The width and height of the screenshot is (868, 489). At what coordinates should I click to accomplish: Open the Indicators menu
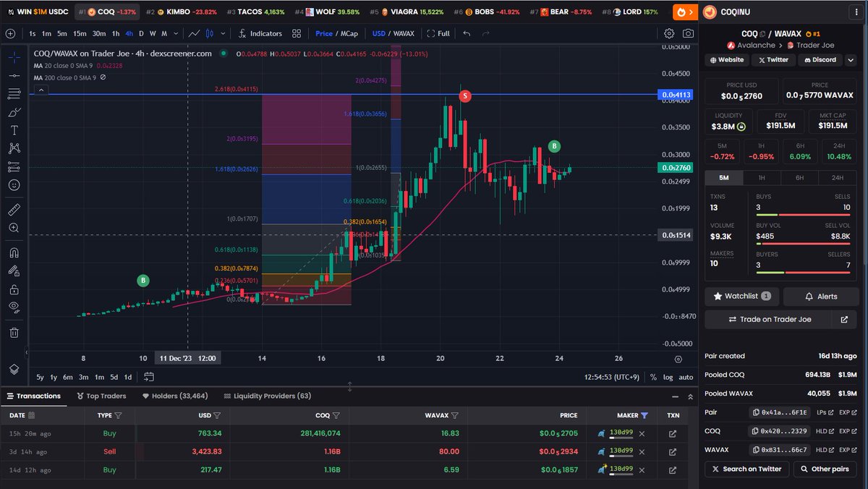tap(260, 33)
